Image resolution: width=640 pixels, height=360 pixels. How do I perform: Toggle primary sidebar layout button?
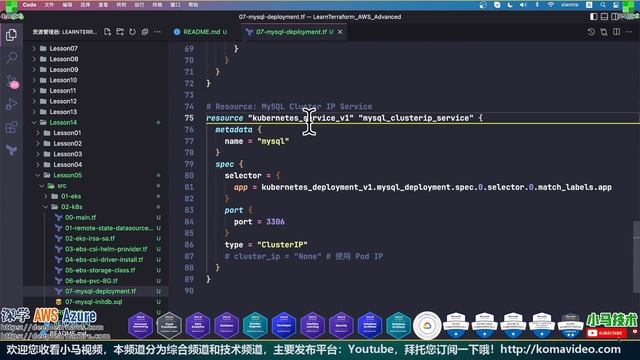tap(594, 17)
